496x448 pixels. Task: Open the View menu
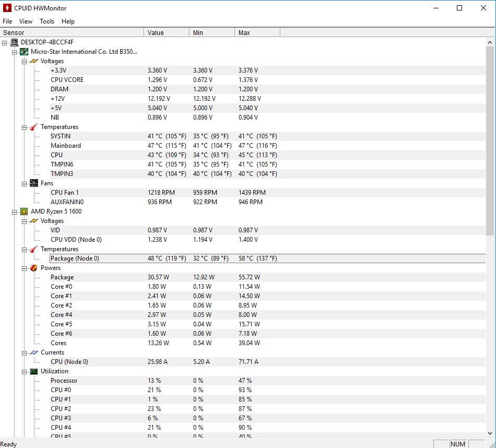coord(26,21)
